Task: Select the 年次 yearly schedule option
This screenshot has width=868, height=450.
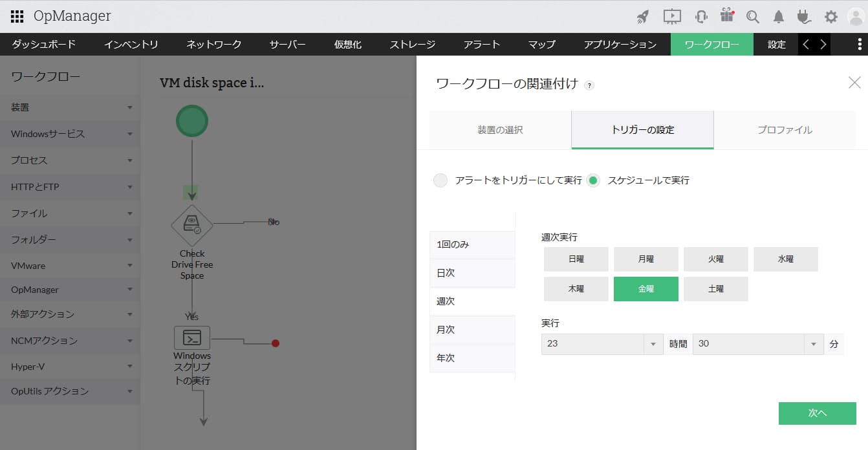Action: pyautogui.click(x=472, y=358)
